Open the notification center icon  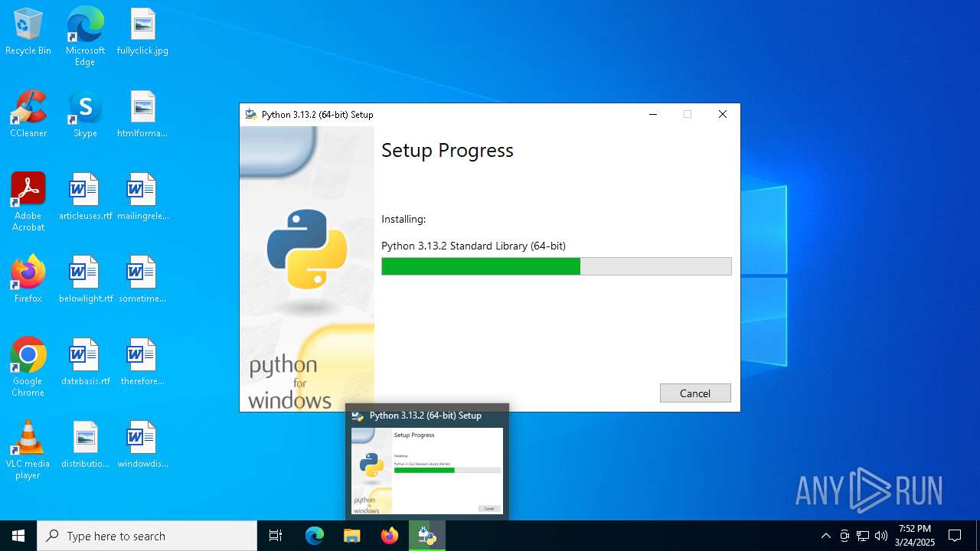(955, 536)
